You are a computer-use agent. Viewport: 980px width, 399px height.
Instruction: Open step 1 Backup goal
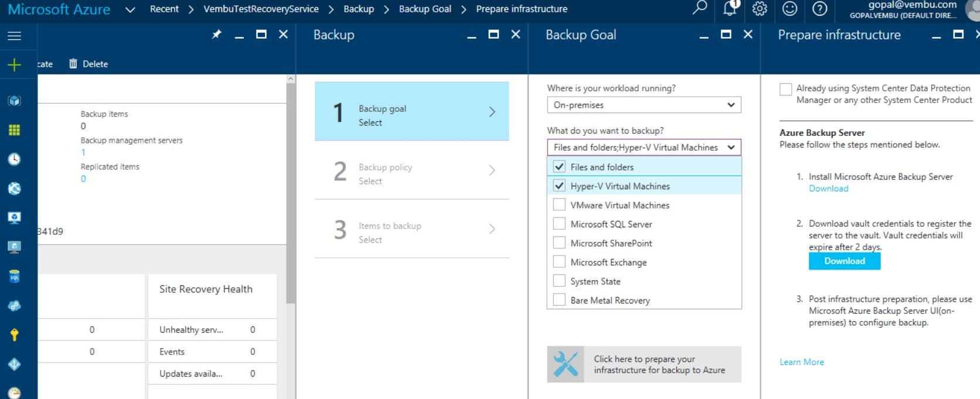pyautogui.click(x=411, y=111)
